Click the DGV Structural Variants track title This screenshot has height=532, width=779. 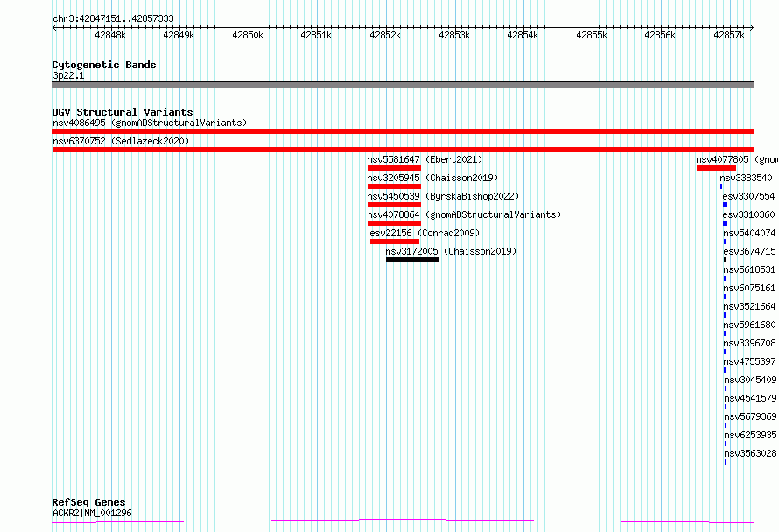[x=123, y=112]
